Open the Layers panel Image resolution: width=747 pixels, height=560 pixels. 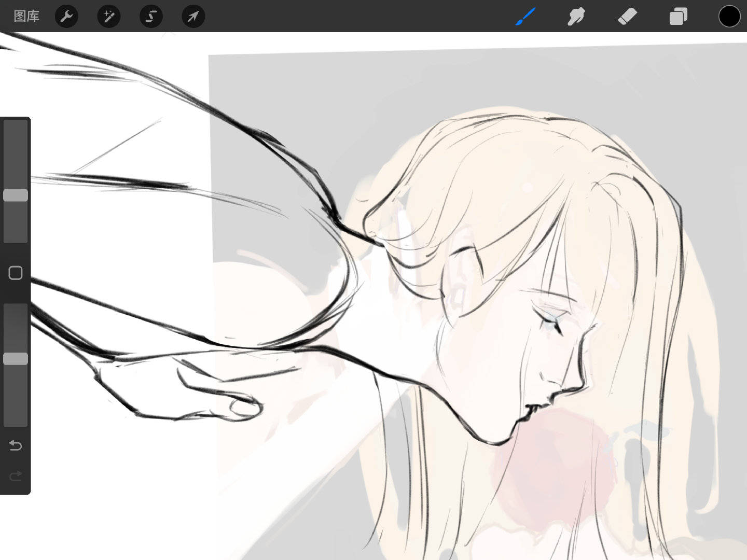coord(678,17)
